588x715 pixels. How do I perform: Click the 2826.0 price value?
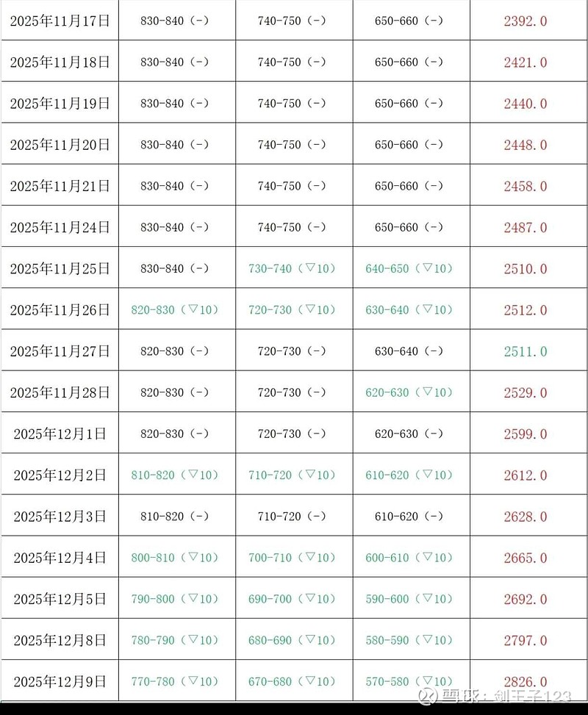click(526, 681)
